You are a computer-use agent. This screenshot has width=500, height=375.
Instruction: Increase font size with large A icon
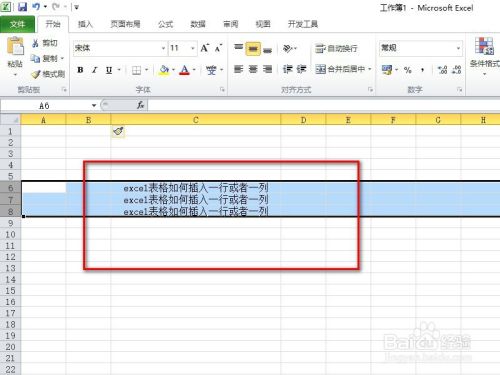pos(205,48)
